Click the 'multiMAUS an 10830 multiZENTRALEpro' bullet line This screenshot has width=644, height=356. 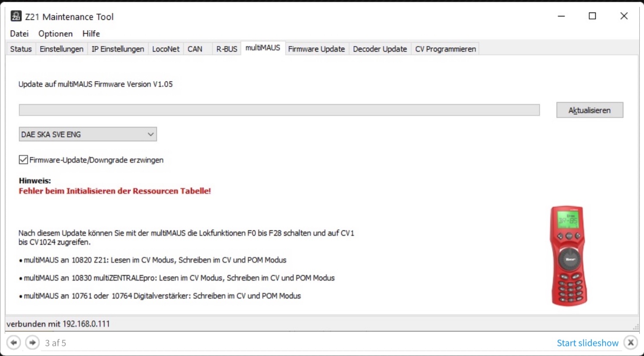click(177, 278)
